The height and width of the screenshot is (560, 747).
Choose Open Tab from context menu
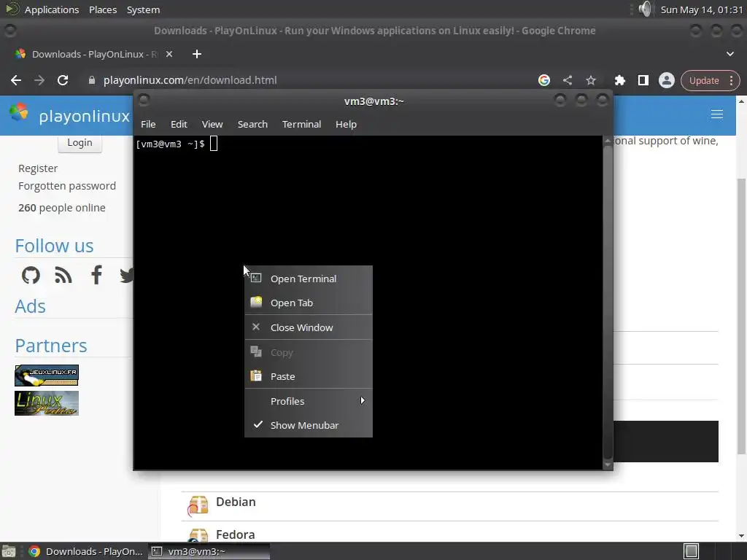309,303
